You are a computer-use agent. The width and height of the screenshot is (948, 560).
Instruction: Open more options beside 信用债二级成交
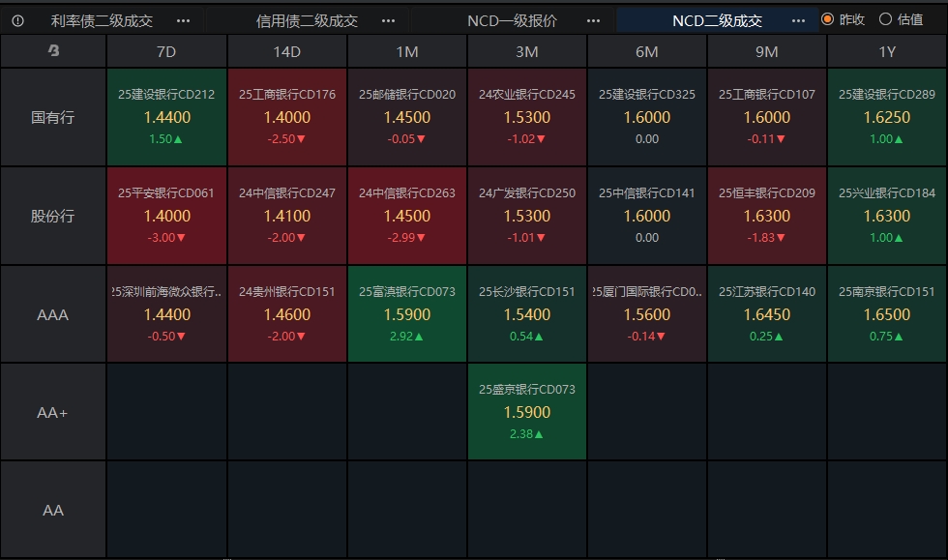coord(388,20)
